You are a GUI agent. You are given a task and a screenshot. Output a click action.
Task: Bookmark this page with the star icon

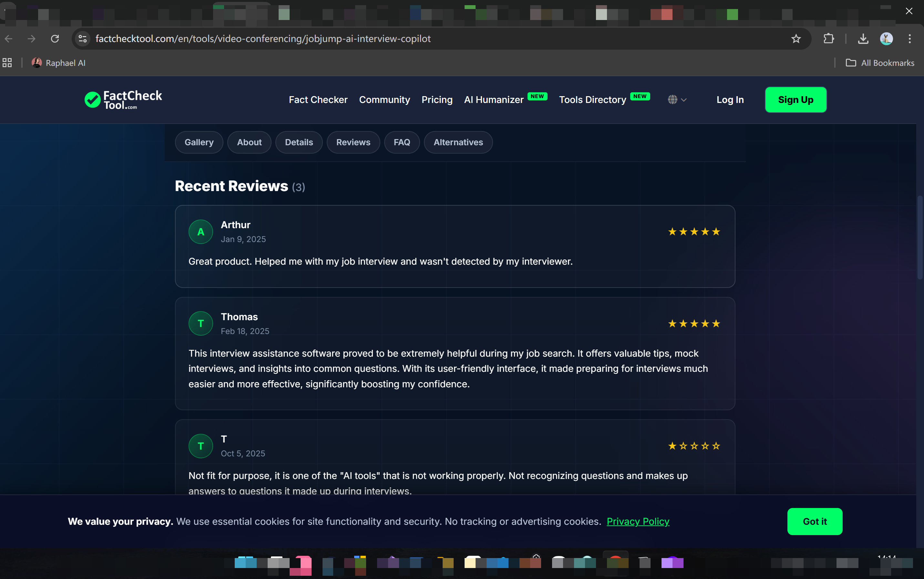[x=796, y=39]
